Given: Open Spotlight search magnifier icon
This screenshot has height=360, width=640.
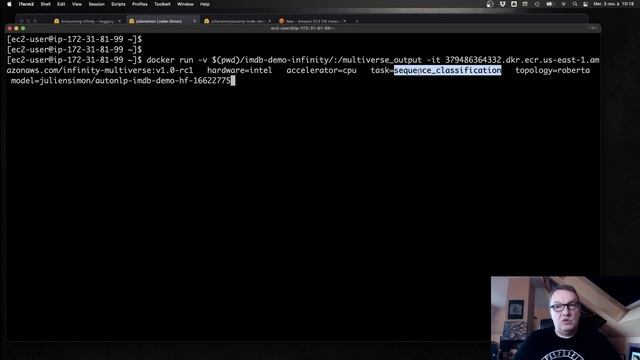Looking at the screenshot, I should point(575,4).
